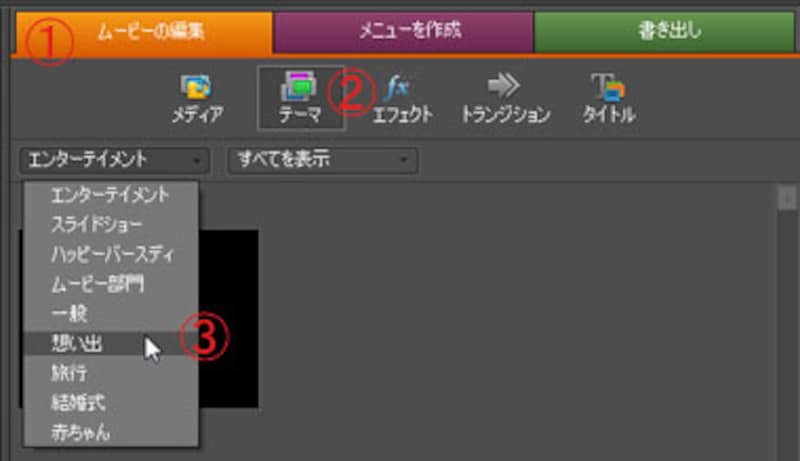Select ハッピーバースディ in the list
Screen dimensions: 800x461
112,254
